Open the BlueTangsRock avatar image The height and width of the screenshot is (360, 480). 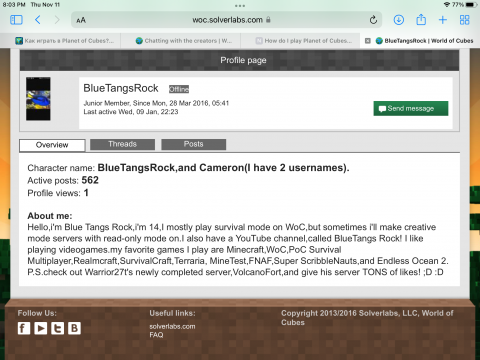coord(38,99)
